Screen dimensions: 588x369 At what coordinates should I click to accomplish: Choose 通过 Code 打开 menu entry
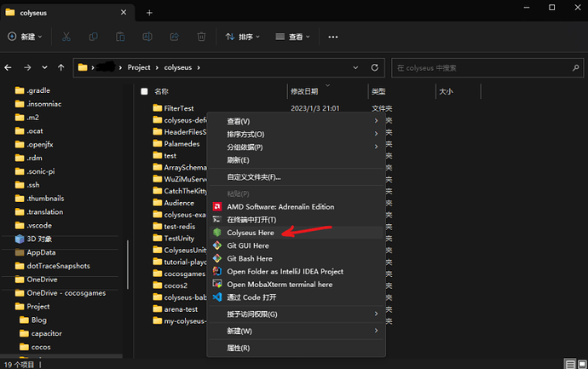(x=297, y=297)
